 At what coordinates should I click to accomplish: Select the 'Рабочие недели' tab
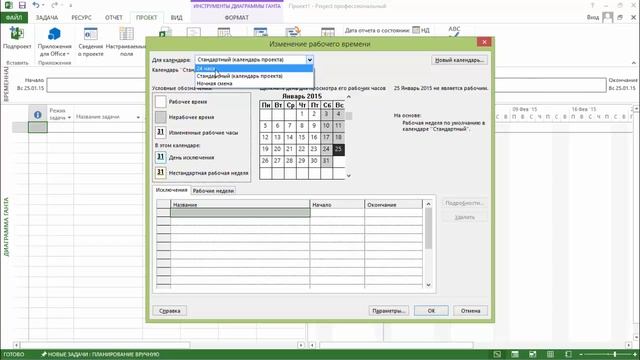tap(213, 191)
